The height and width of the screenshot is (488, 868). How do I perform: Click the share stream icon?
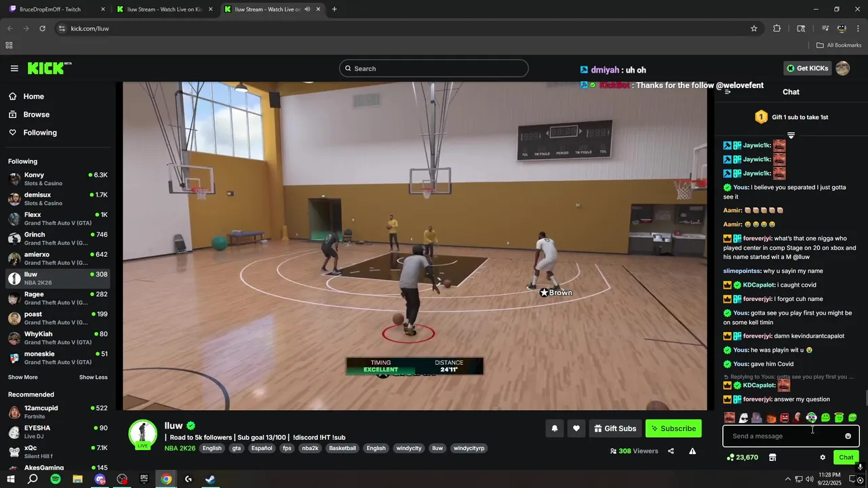(x=671, y=451)
